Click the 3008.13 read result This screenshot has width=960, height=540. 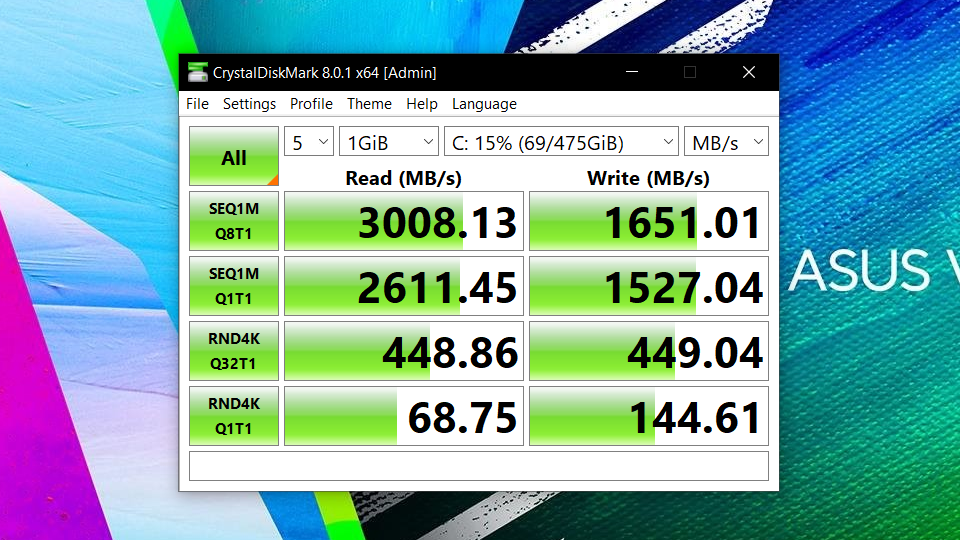[404, 221]
